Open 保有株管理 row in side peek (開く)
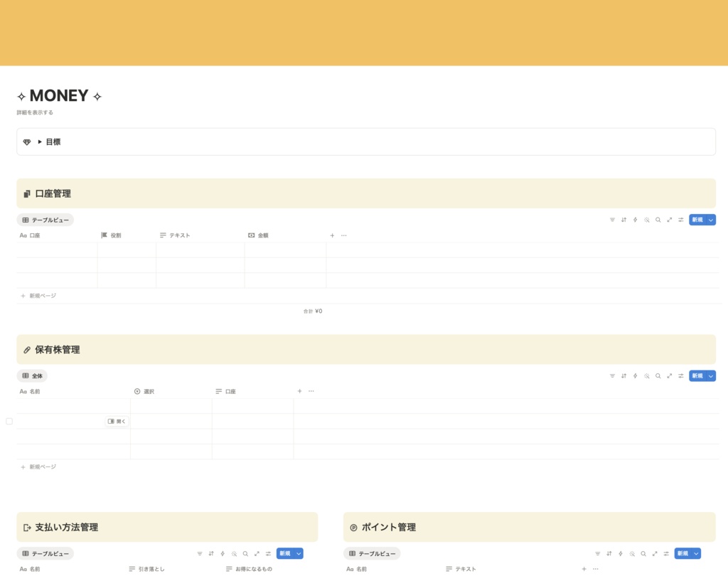728x576 pixels. 117,421
